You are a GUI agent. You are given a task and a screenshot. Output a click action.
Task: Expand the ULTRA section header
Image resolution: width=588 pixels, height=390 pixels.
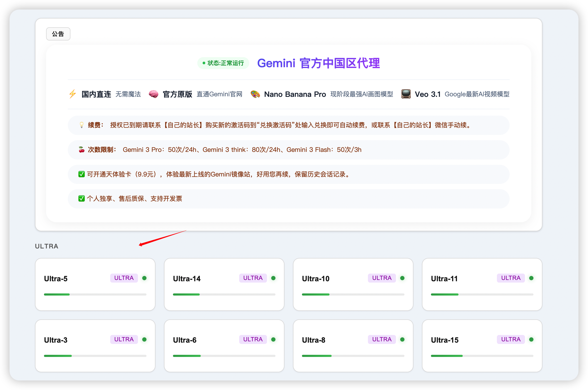click(46, 246)
